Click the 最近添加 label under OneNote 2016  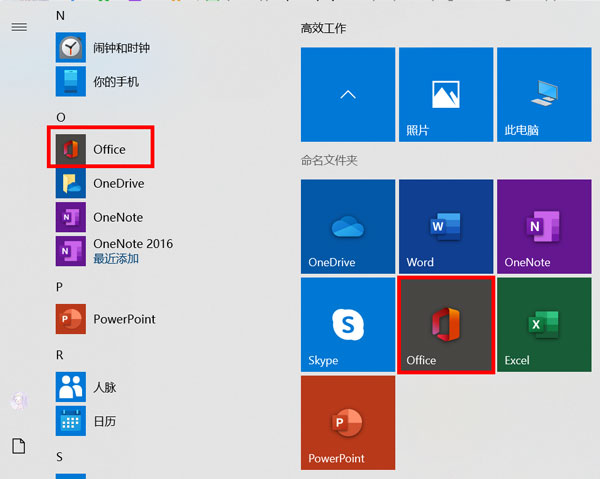tap(116, 259)
